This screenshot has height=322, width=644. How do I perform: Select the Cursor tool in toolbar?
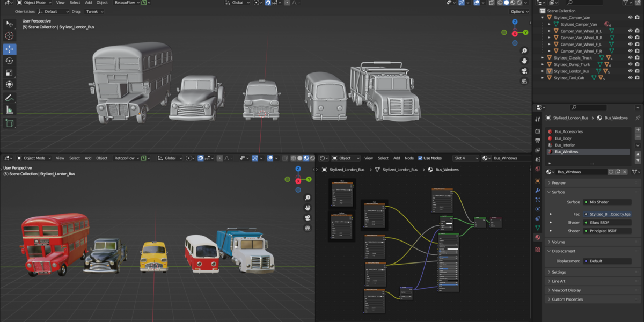coord(10,35)
